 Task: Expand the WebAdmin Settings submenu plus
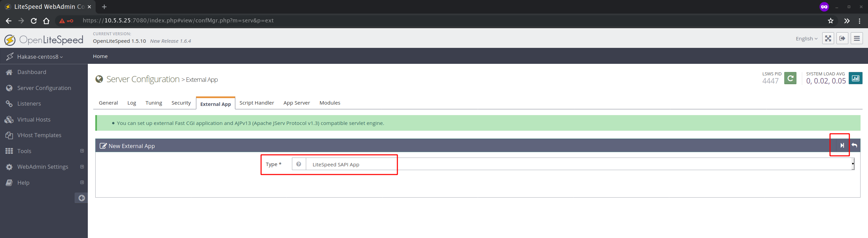click(x=82, y=167)
